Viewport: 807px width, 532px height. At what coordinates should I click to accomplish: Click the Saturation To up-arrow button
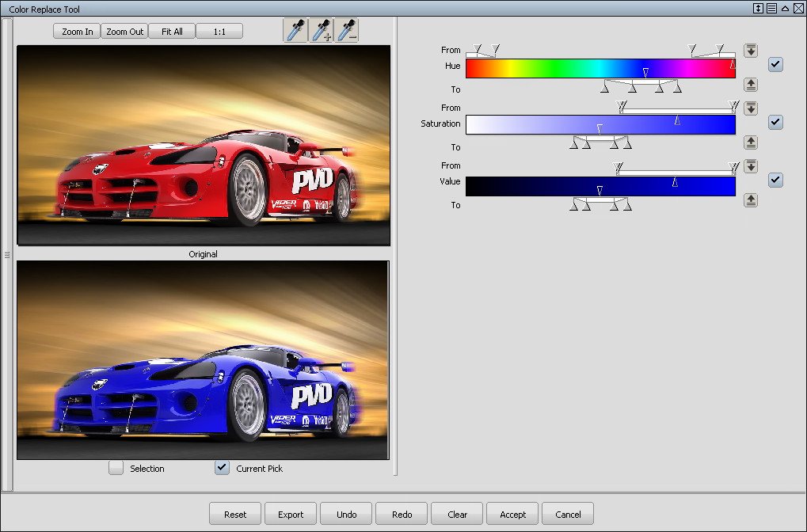click(x=751, y=142)
